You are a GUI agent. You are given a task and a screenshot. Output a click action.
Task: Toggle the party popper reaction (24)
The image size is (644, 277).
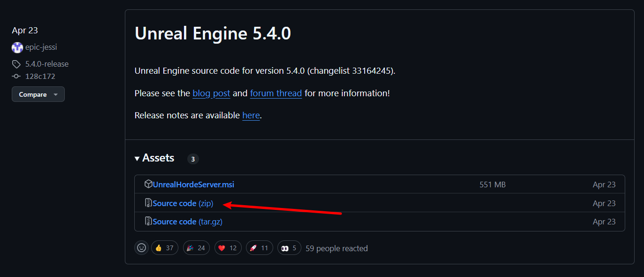click(x=196, y=248)
